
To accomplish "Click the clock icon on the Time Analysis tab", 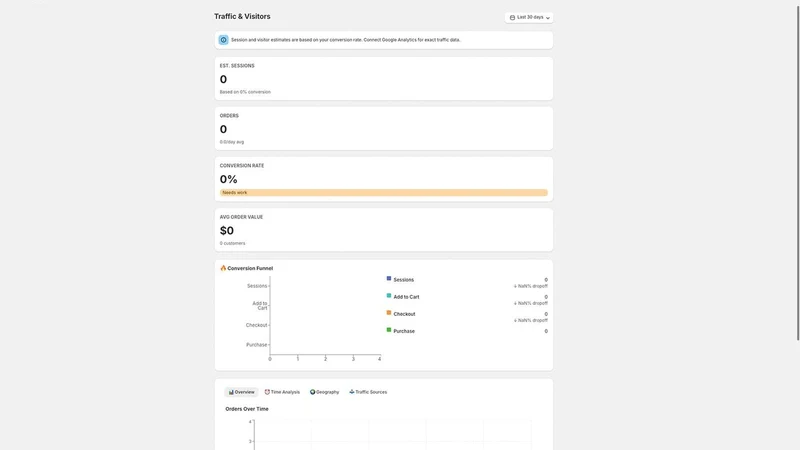I will tap(267, 392).
